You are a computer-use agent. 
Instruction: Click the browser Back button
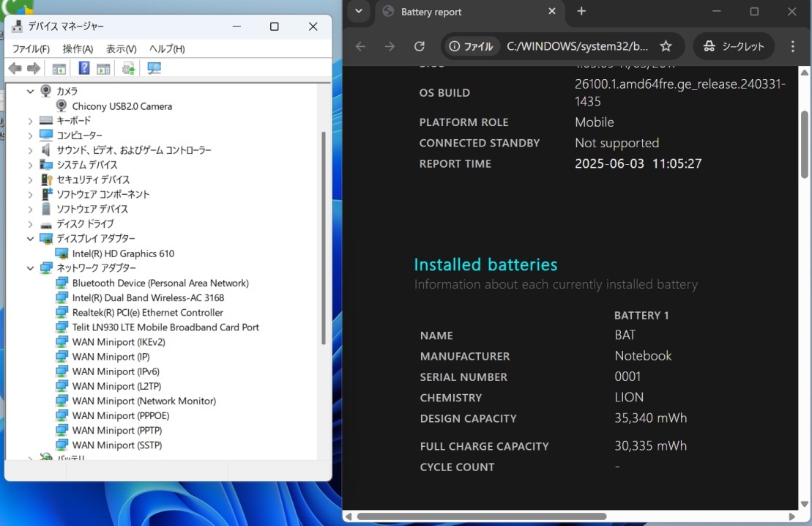360,47
